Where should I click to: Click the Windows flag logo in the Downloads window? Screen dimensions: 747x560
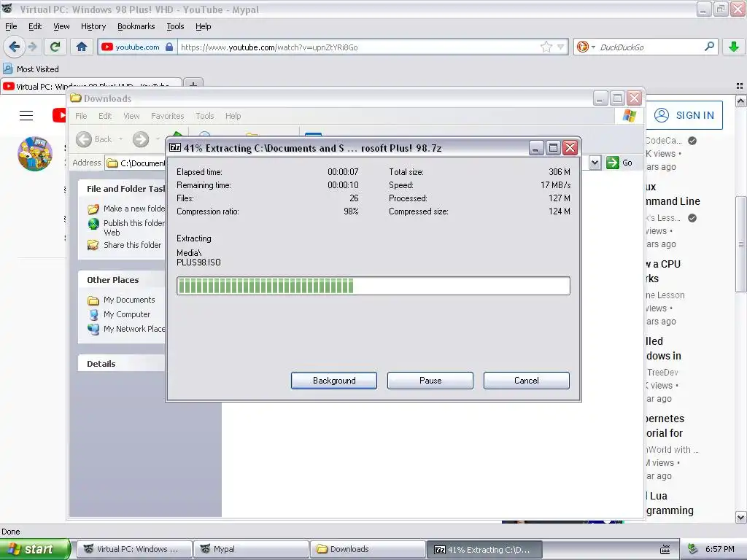point(630,115)
